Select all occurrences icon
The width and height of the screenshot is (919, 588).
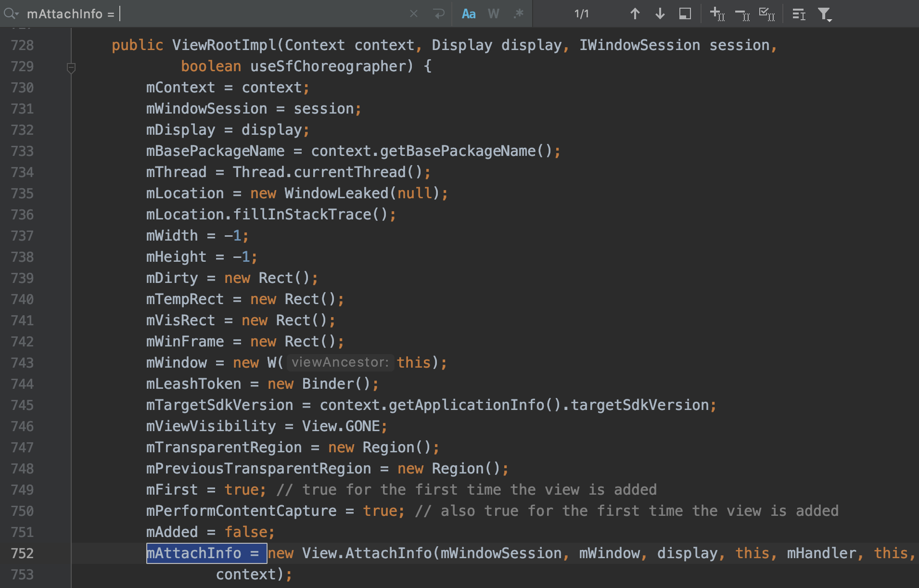pyautogui.click(x=767, y=14)
